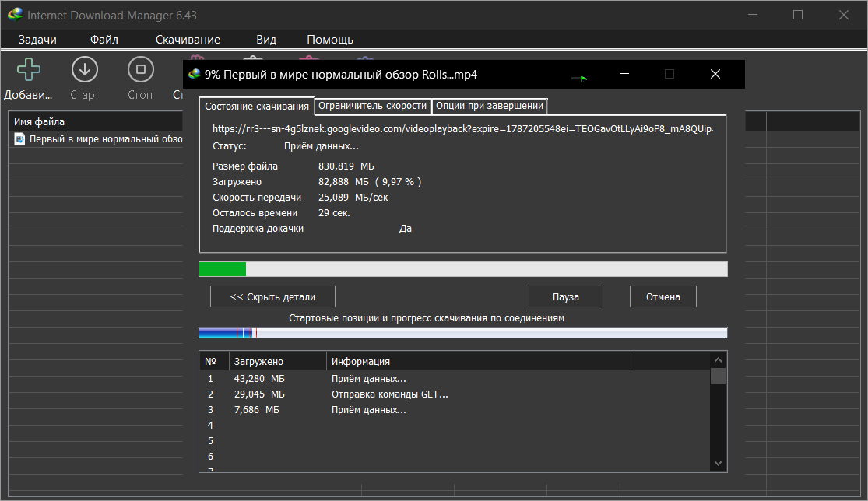Switch to Опции при завершении tab

pos(490,106)
